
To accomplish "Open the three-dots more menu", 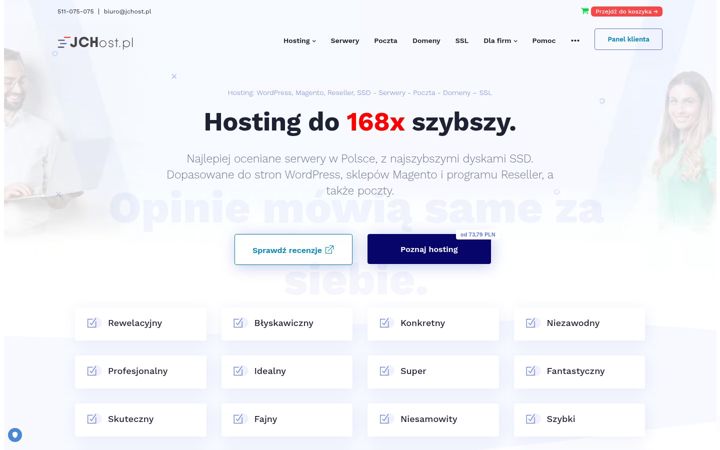I will click(x=575, y=40).
